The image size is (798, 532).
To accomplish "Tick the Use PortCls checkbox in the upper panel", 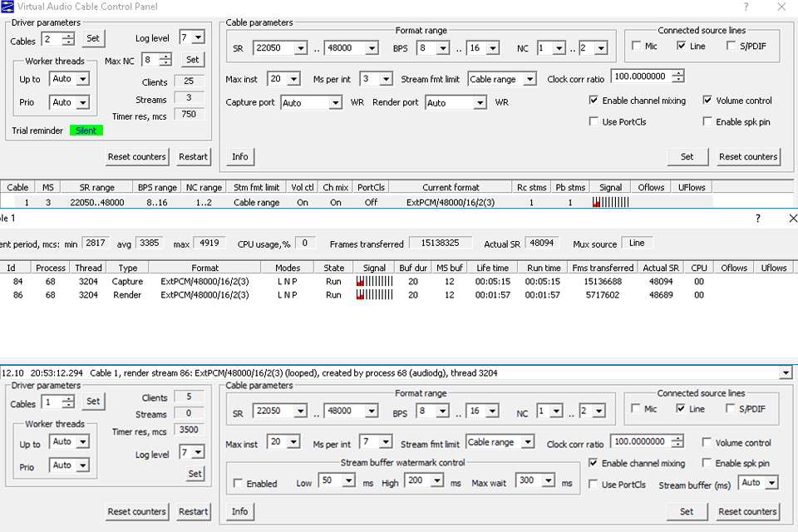I will click(x=594, y=122).
